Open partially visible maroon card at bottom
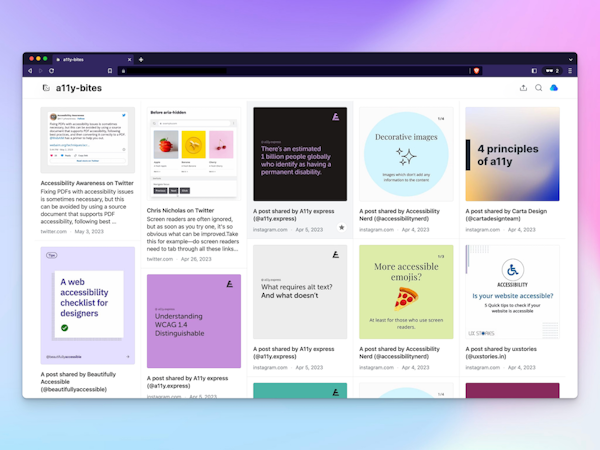 pyautogui.click(x=512, y=390)
